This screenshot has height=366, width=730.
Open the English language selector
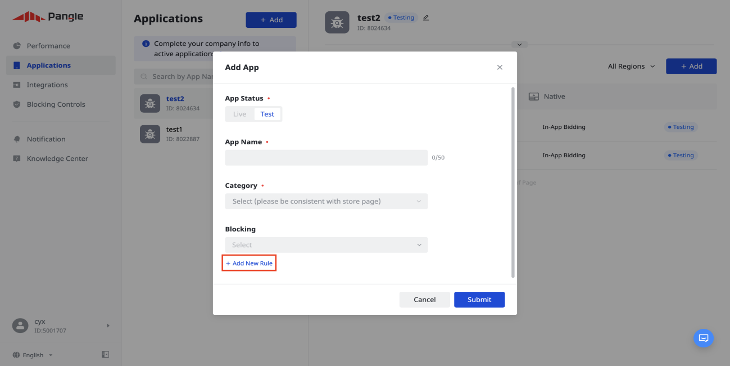33,355
